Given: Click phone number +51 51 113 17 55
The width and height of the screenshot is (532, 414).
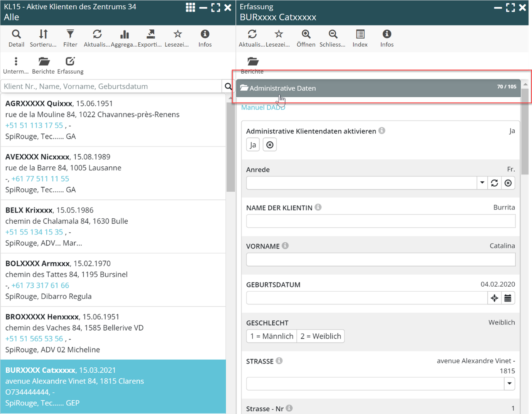Looking at the screenshot, I should (x=34, y=125).
